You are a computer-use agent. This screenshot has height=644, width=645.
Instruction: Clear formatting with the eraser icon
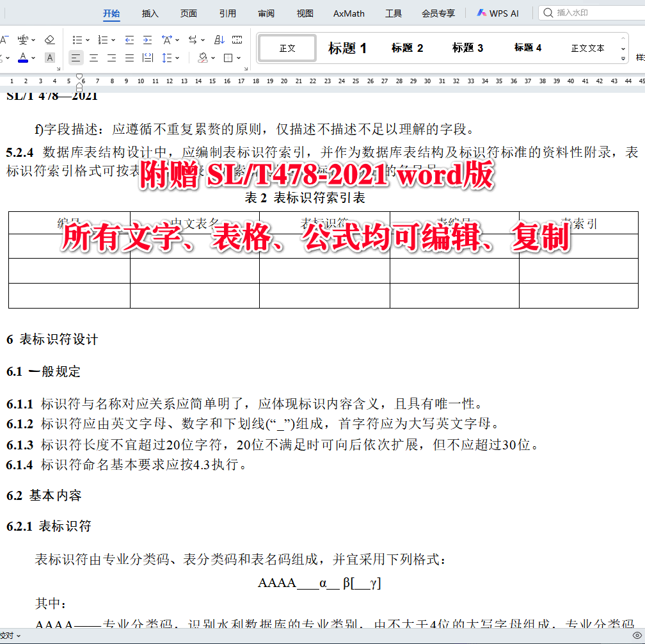click(50, 39)
